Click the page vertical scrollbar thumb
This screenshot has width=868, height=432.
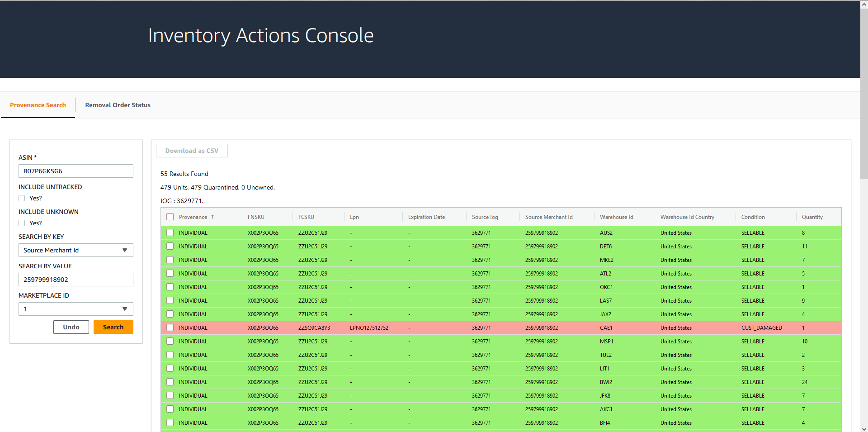864,94
